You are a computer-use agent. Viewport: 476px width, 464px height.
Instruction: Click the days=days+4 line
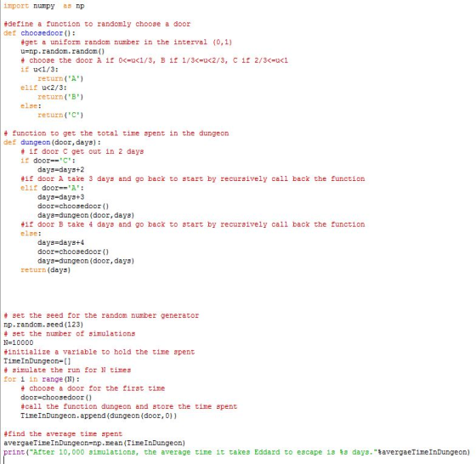[x=61, y=242]
